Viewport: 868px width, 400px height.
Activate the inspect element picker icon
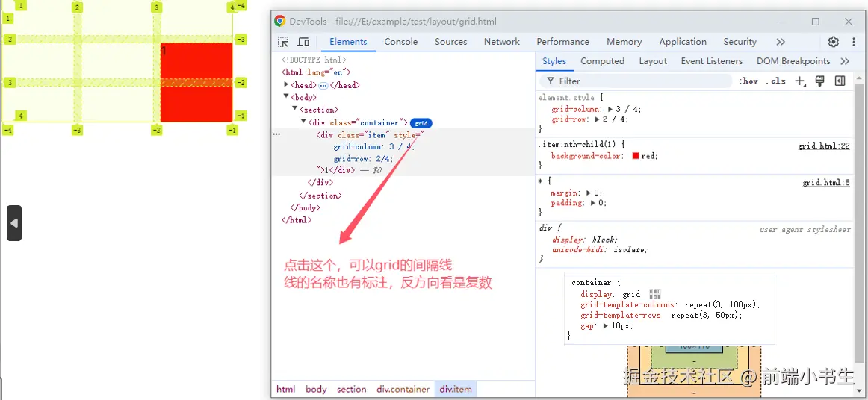(283, 42)
